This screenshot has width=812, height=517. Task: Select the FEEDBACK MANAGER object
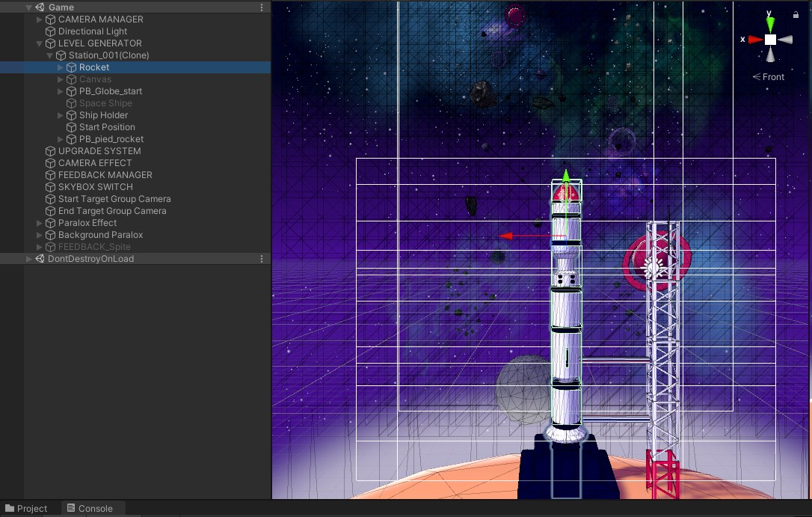[105, 175]
